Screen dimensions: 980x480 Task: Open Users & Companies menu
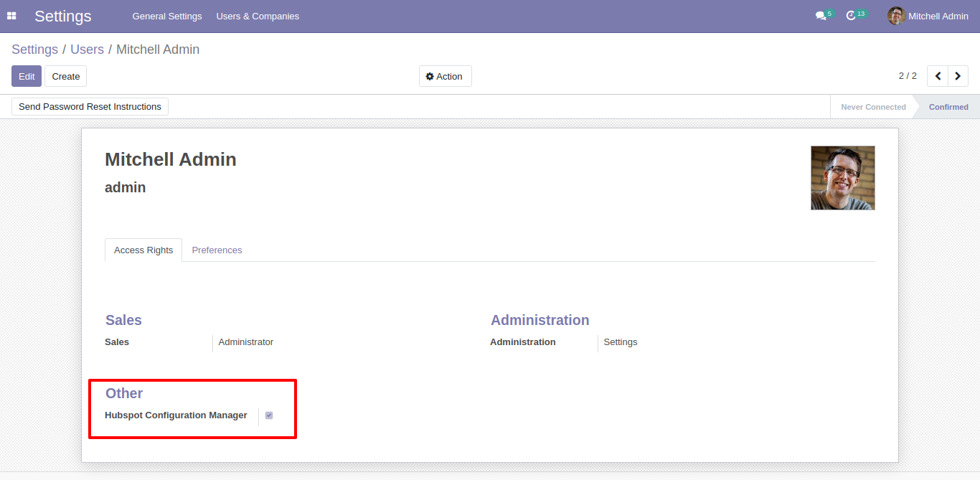[258, 16]
